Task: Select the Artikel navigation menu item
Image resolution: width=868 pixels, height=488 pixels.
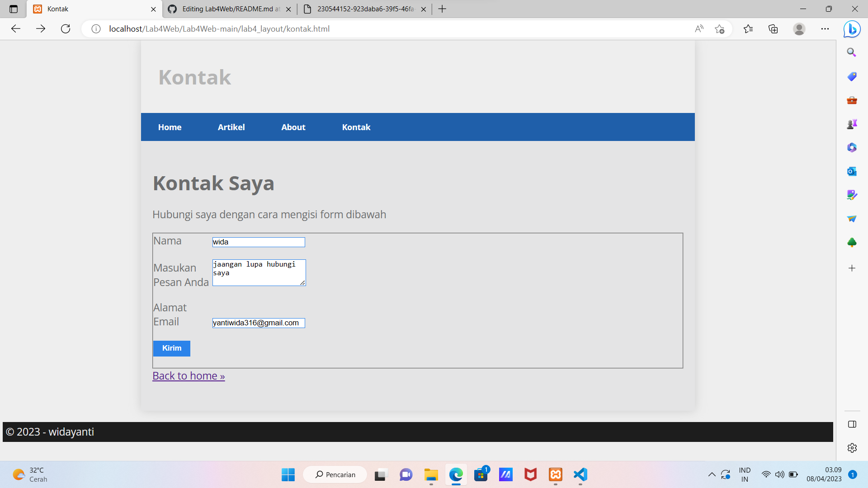Action: (x=231, y=127)
